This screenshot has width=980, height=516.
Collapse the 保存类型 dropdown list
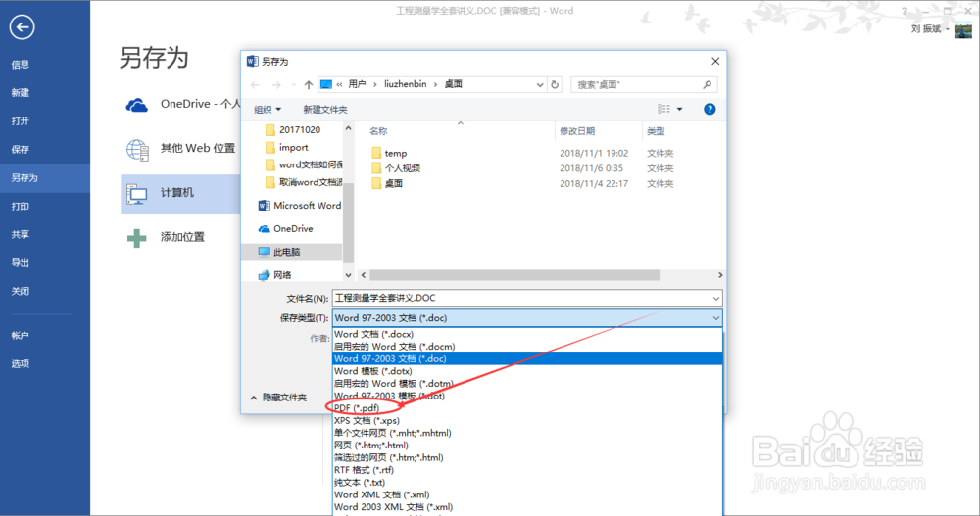click(x=715, y=318)
